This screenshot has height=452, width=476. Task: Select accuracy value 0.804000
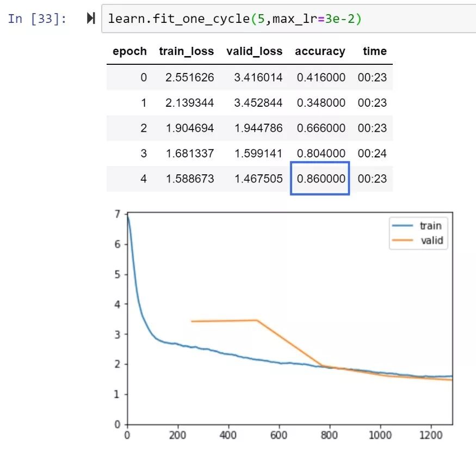pos(321,153)
